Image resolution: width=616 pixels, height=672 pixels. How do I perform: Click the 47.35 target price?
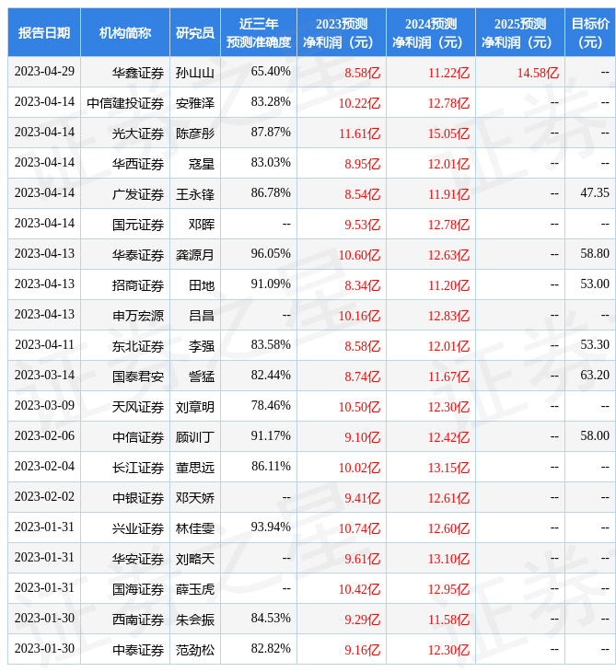tap(595, 193)
